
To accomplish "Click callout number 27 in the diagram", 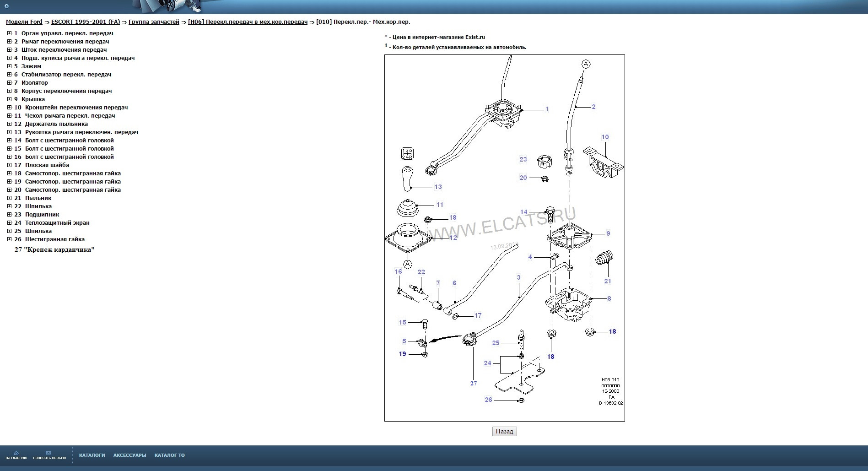I will point(474,383).
